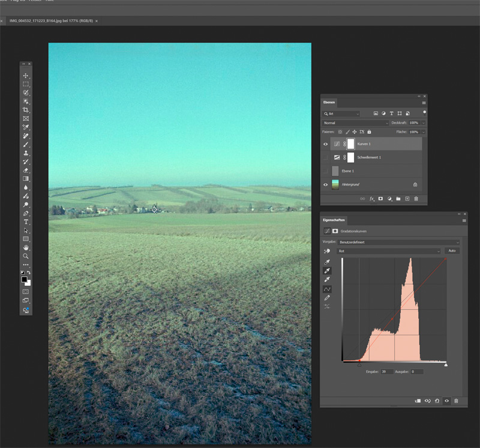Click the white point slider under histogram
Image resolution: width=480 pixels, height=448 pixels.
446,365
